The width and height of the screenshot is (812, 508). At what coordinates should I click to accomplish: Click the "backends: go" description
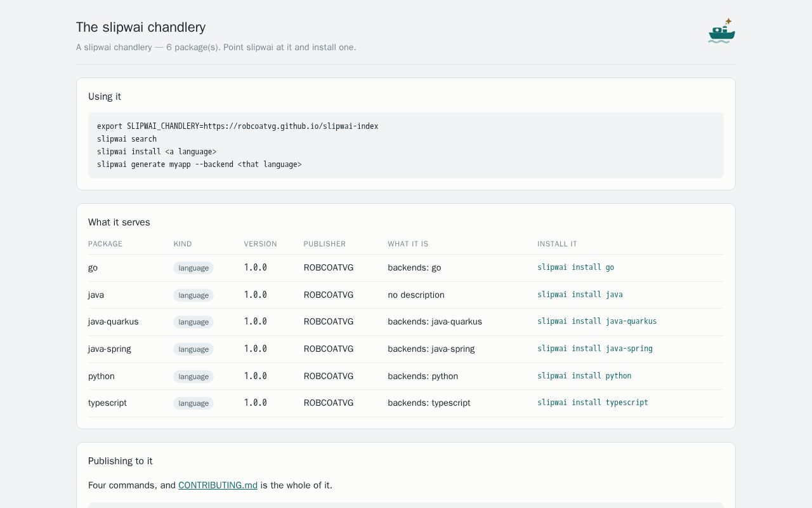pos(414,268)
